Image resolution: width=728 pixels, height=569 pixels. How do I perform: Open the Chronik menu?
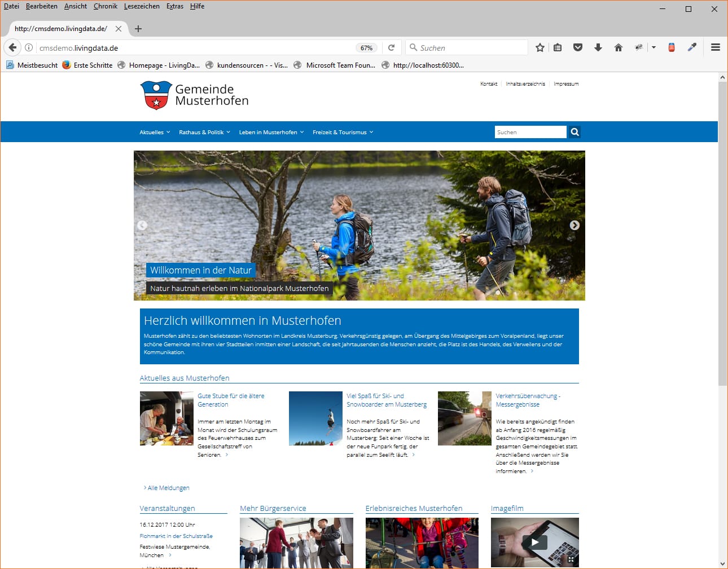click(106, 6)
